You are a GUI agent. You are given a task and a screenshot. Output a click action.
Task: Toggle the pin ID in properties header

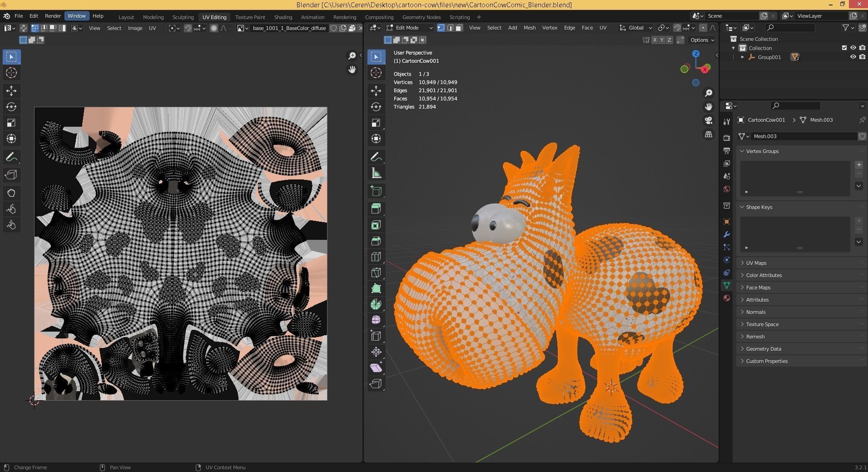[862, 120]
